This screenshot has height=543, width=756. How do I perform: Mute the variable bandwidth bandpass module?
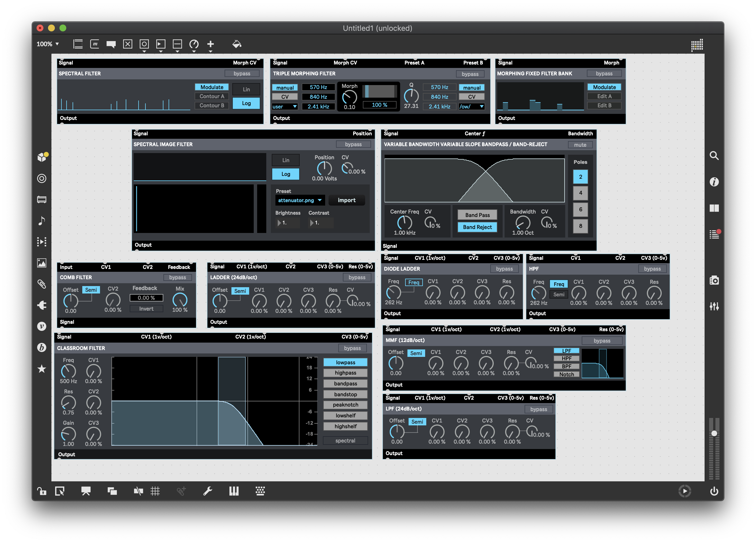point(580,145)
